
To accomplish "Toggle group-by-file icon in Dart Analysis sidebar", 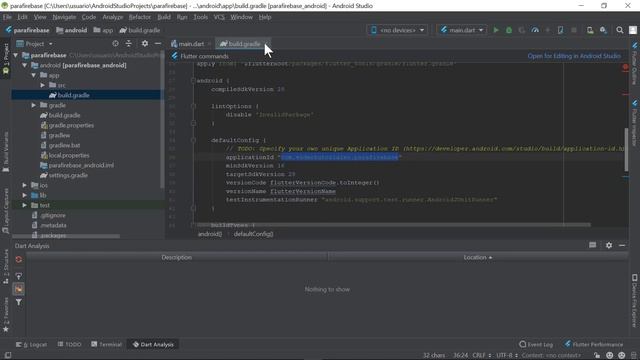I will [x=19, y=276].
